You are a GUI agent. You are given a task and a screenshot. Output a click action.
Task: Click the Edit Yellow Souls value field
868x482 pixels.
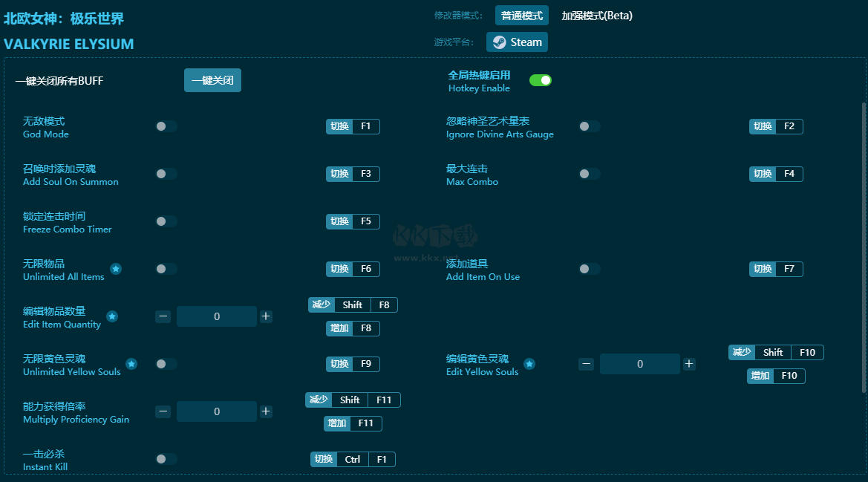click(x=640, y=364)
